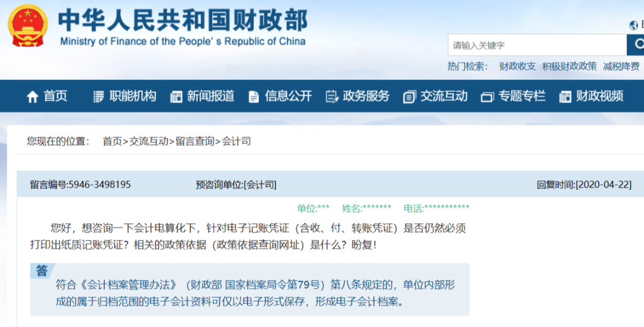The height and width of the screenshot is (327, 644).
Task: Click the folder icon beside 专题专栏
Action: [x=487, y=97]
